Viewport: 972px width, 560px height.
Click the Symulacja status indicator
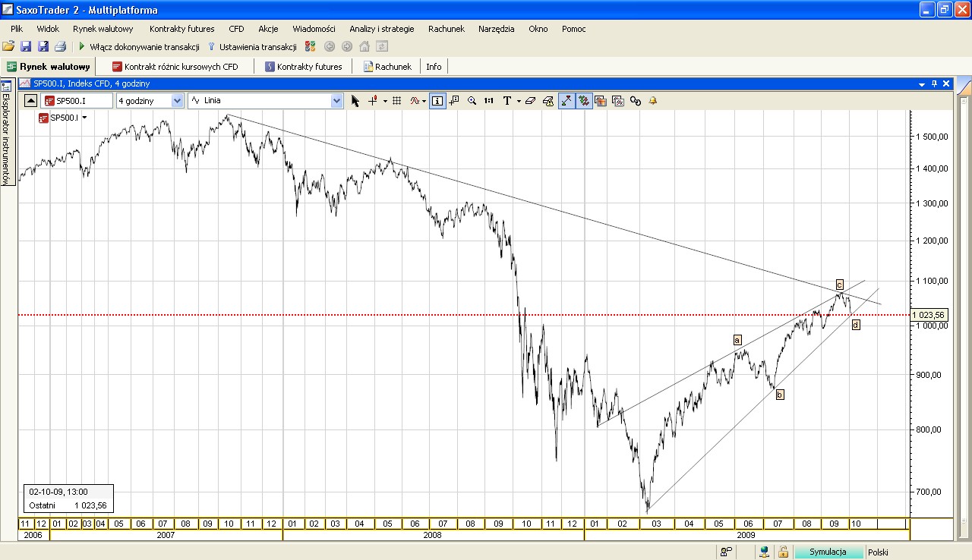[x=828, y=552]
